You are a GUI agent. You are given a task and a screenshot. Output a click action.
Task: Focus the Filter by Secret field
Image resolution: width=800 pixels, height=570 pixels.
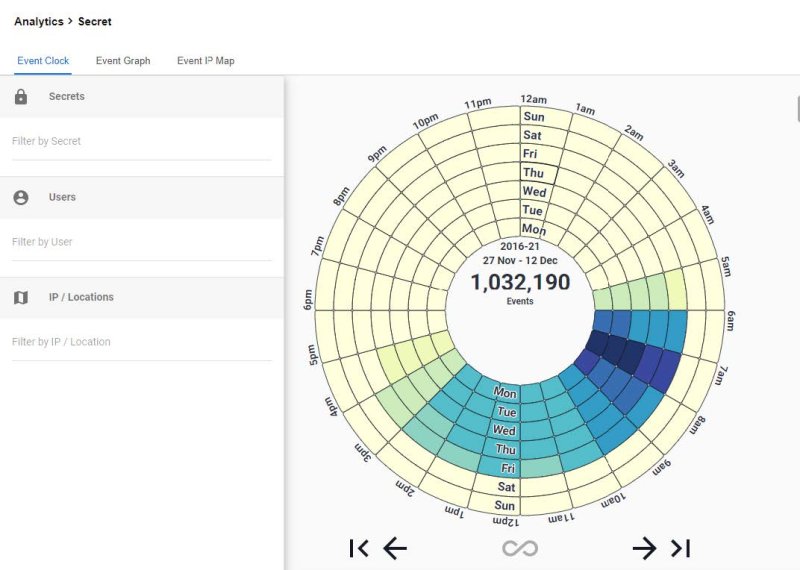(141, 142)
